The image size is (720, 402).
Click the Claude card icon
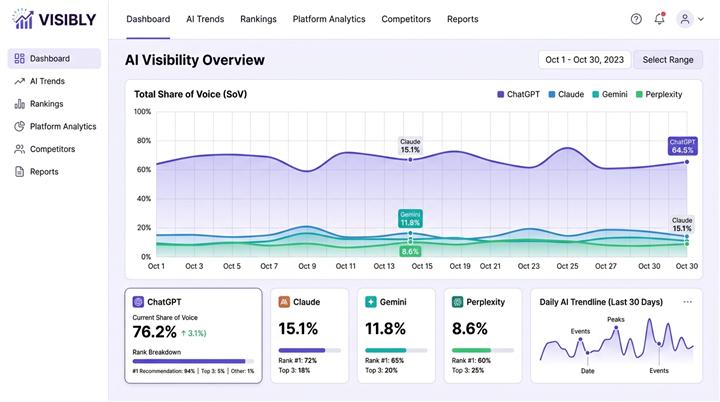coord(284,302)
